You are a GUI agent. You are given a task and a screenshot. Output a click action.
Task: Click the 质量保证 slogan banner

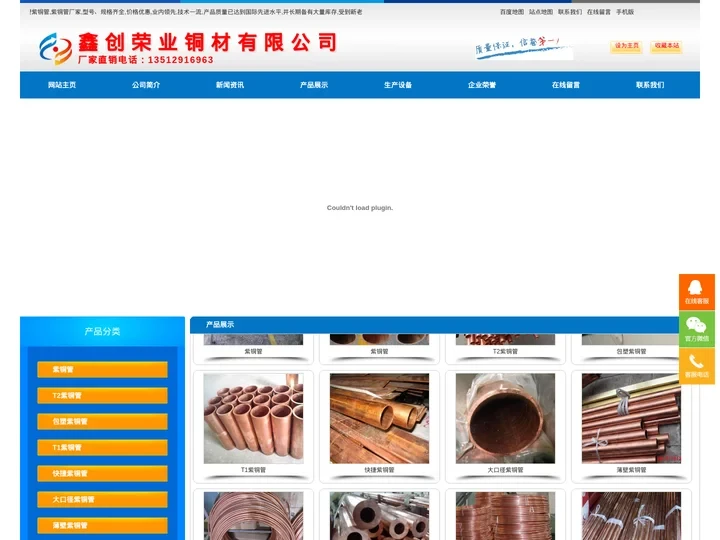coord(523,48)
